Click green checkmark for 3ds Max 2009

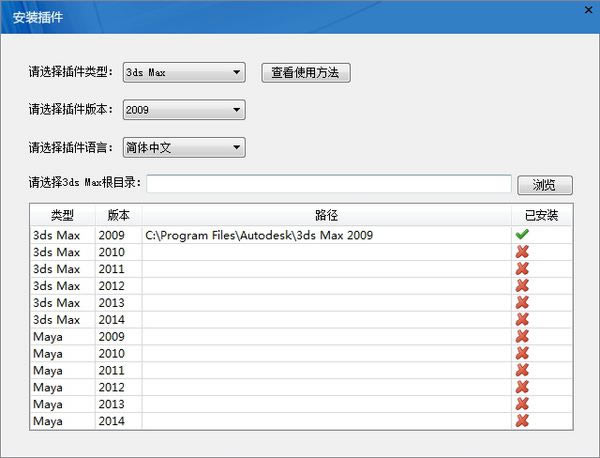[522, 234]
